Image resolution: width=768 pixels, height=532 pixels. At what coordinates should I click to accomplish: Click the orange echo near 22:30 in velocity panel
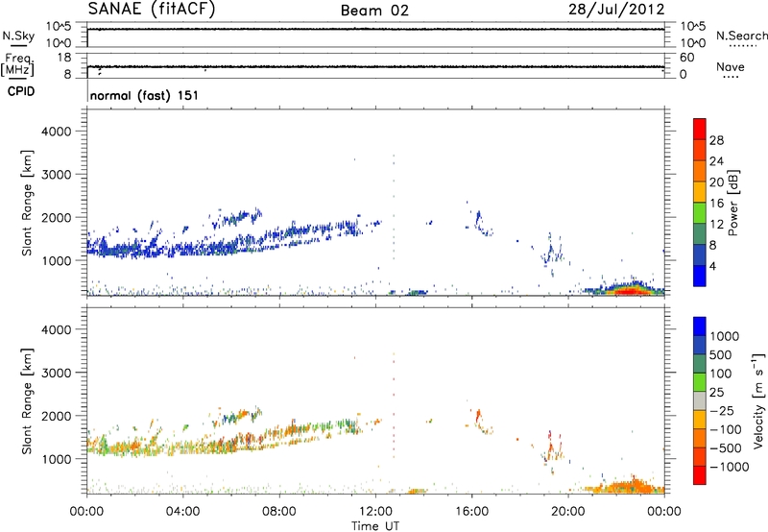point(630,488)
